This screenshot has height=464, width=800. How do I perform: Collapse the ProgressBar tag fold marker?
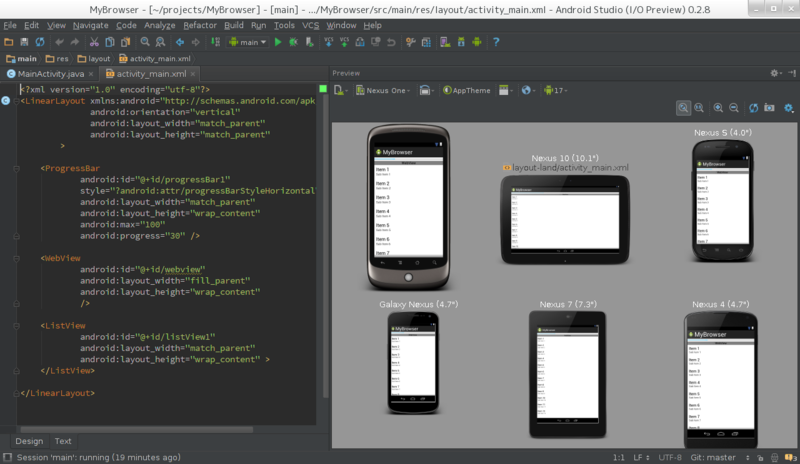(x=16, y=168)
